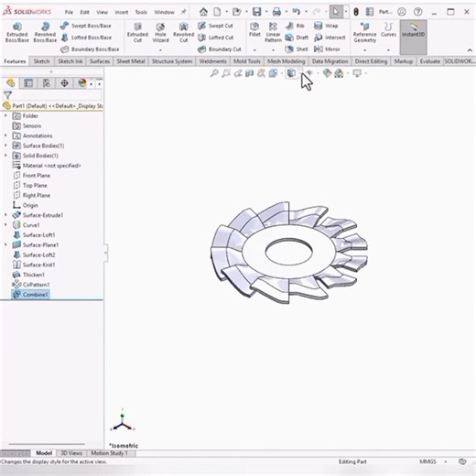
Task: Open the Display Style icon in view toolbar
Action: click(291, 73)
